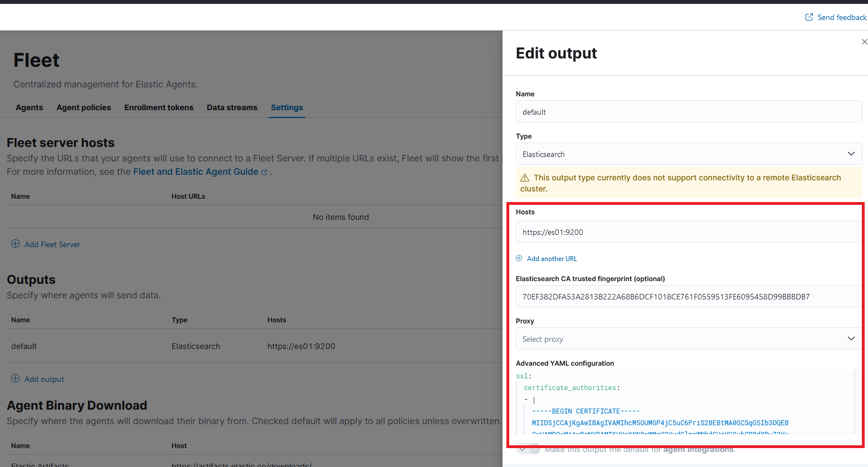
Task: Click the Hosts column header in Outputs table
Action: (277, 320)
